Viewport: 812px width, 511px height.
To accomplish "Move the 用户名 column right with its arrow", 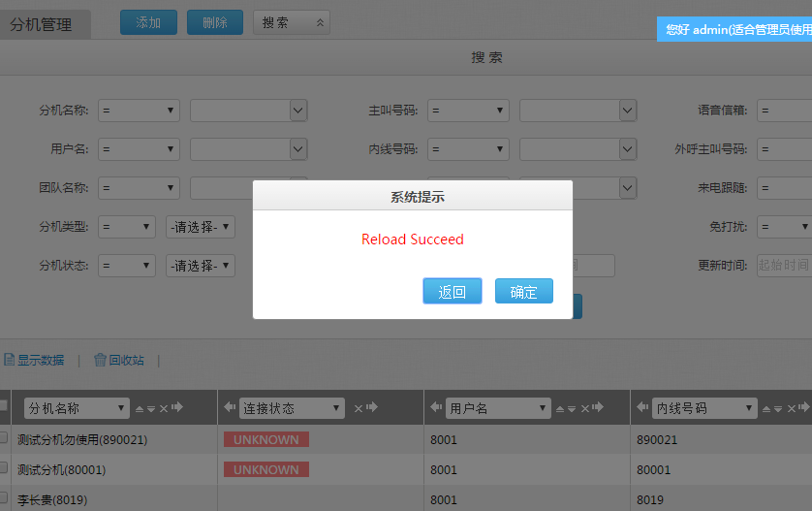I will click(x=599, y=408).
